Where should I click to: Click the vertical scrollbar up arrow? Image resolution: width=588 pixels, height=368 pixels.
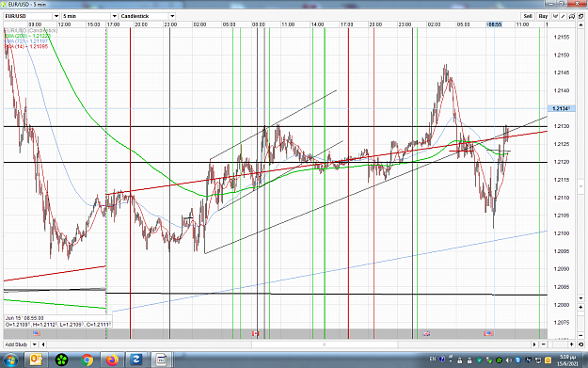[x=580, y=25]
